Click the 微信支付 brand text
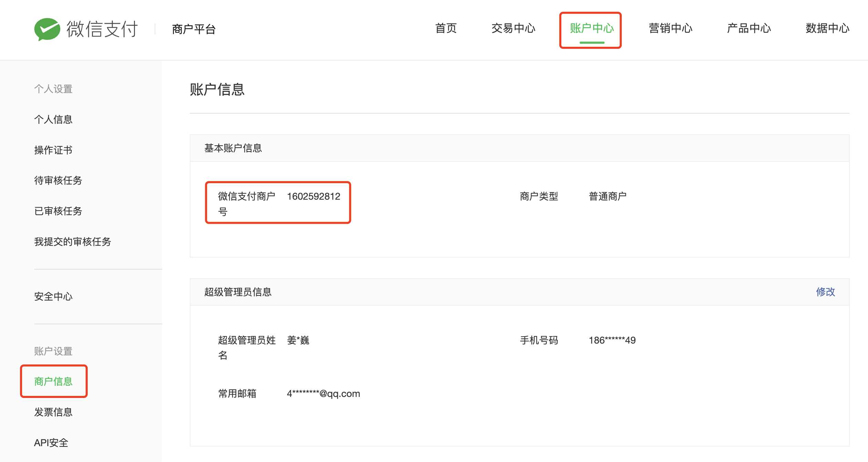The image size is (868, 462). (x=102, y=29)
